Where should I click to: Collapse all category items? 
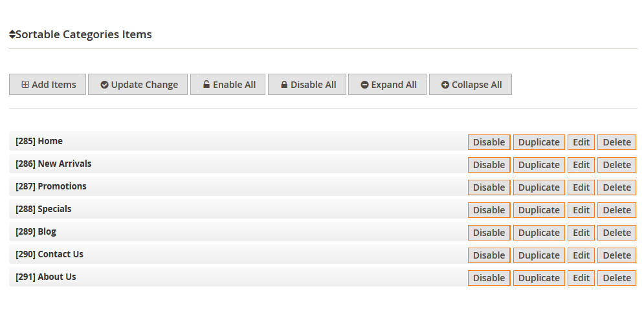coord(471,85)
